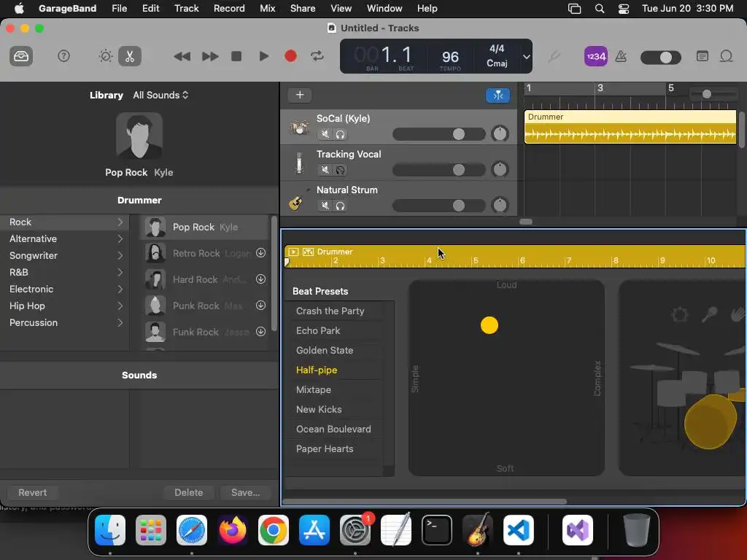
Task: Download the Retro Rock Logan drummer
Action: pos(260,253)
